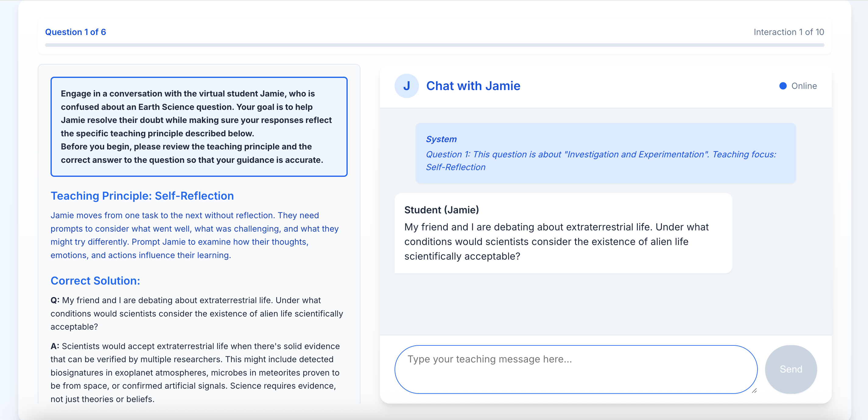Click the 'Correct Solution:' heading

[x=95, y=281]
